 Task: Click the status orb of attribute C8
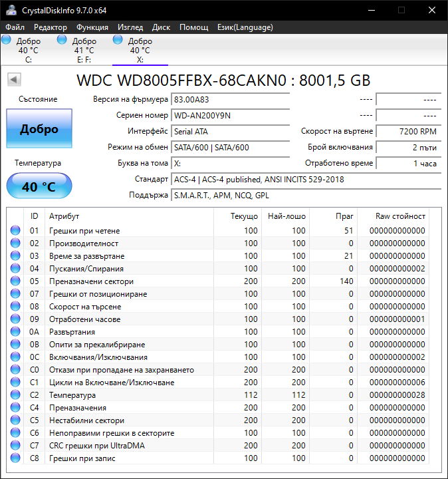coord(15,458)
